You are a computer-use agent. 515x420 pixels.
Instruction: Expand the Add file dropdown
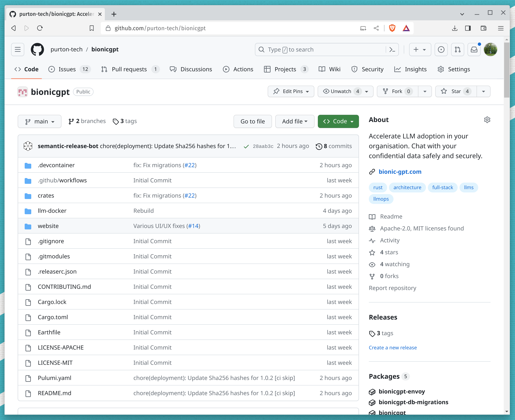pyautogui.click(x=294, y=121)
